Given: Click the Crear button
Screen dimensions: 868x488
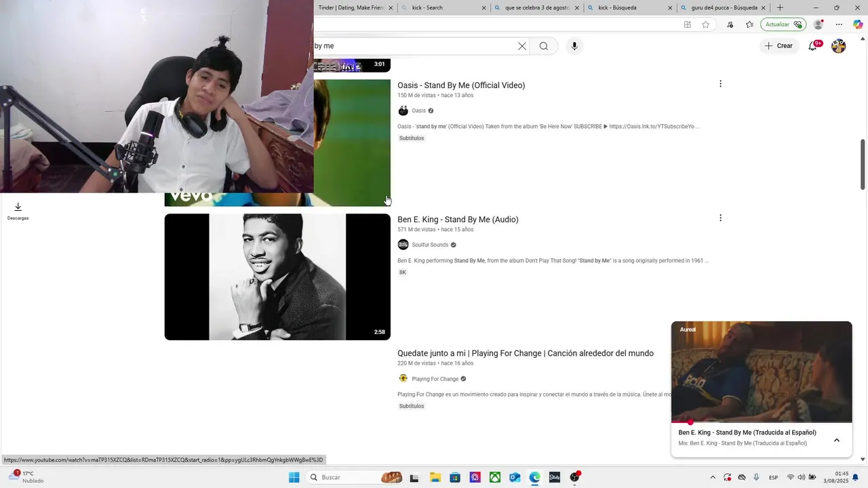Looking at the screenshot, I should [x=778, y=46].
